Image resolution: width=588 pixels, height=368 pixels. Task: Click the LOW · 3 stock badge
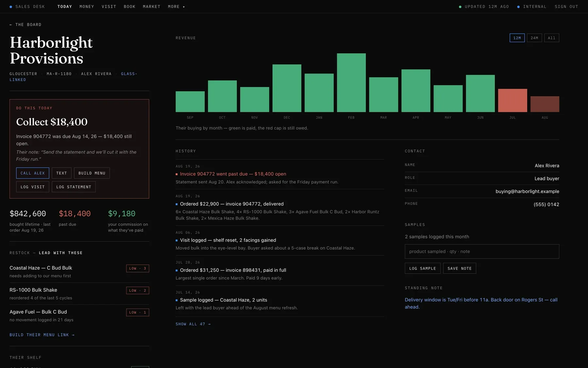point(138,269)
